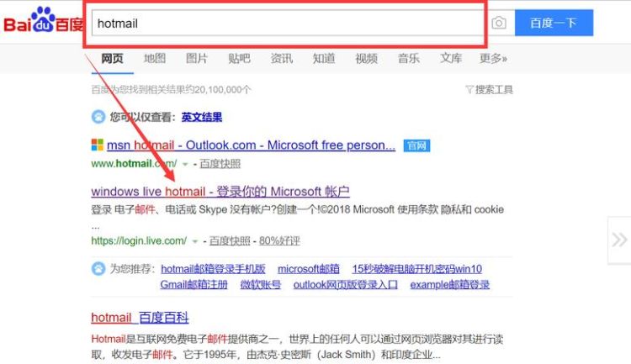Click the 百度一下 search button
Viewport: 631px width, 364px height.
tap(554, 23)
